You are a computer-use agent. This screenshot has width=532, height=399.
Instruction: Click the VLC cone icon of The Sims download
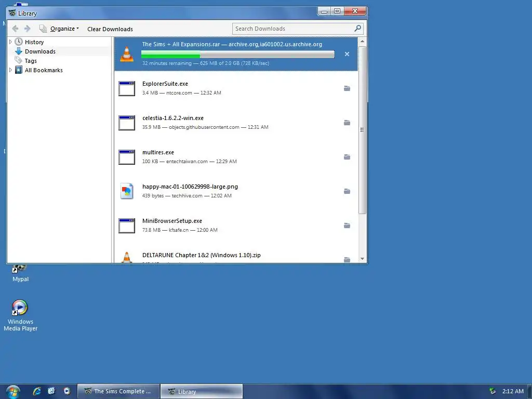coord(127,54)
